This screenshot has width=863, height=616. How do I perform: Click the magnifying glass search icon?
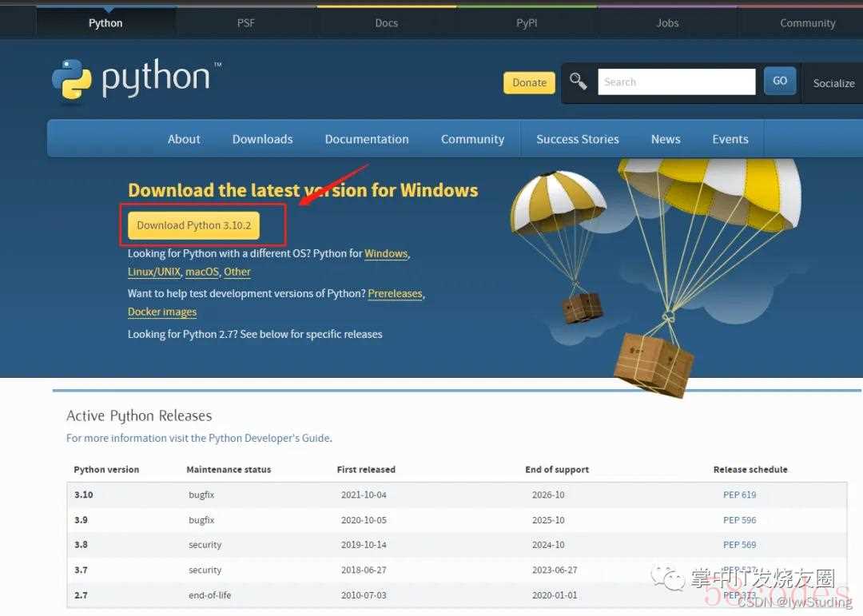pyautogui.click(x=578, y=81)
